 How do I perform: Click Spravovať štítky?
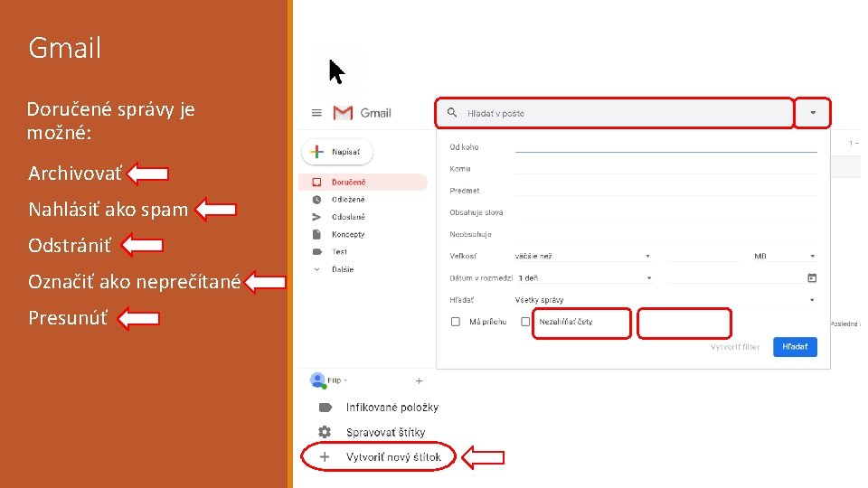pyautogui.click(x=386, y=432)
